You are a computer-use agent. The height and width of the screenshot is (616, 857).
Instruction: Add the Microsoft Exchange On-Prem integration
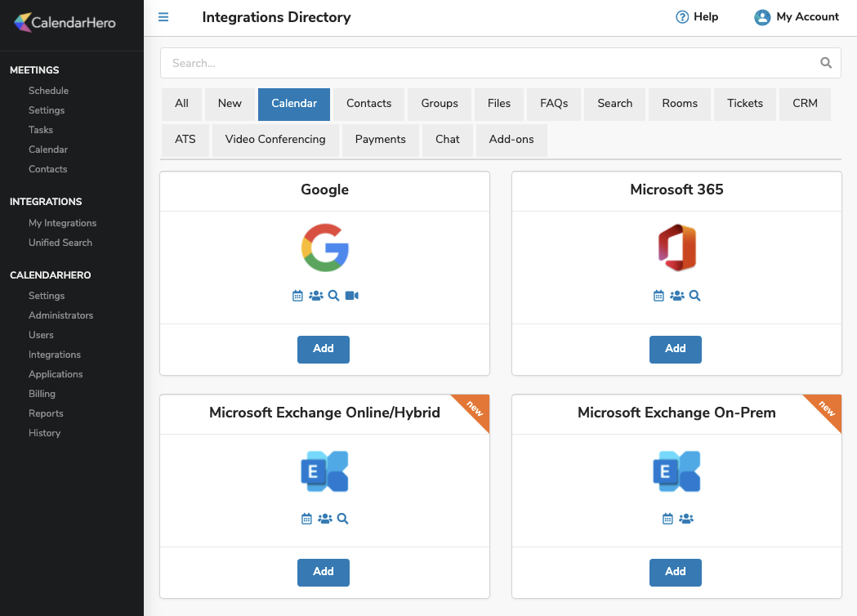(x=675, y=572)
